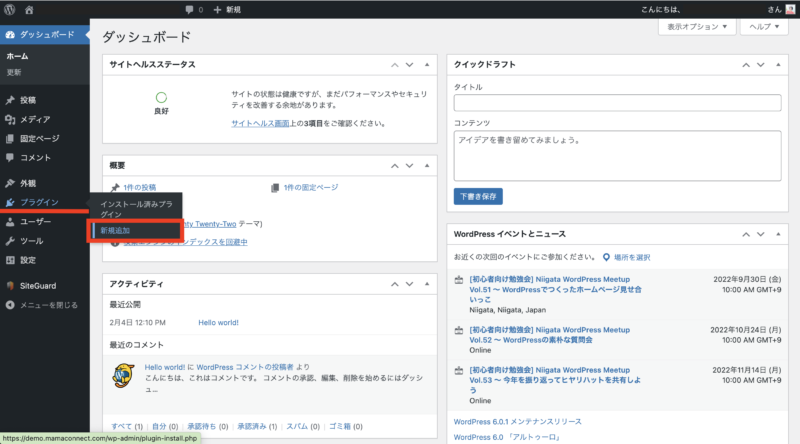Open the サイトヘルス画面 link
This screenshot has height=444, width=800.
click(x=260, y=124)
